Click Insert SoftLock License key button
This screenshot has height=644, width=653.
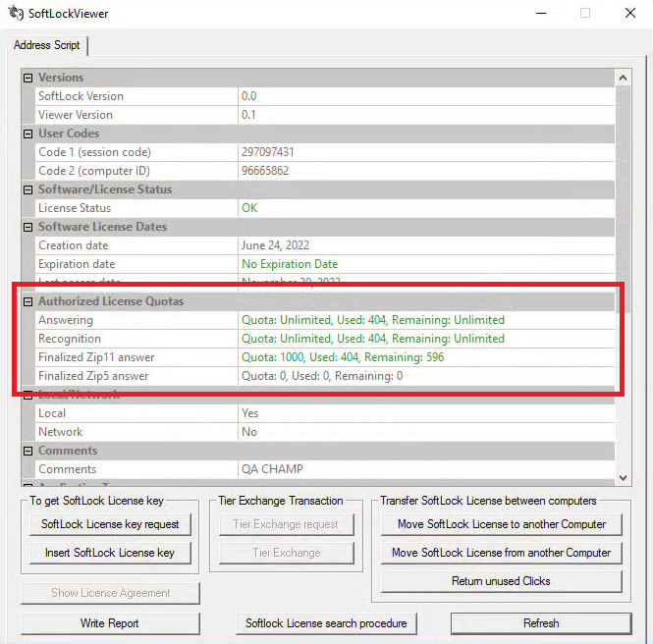110,553
